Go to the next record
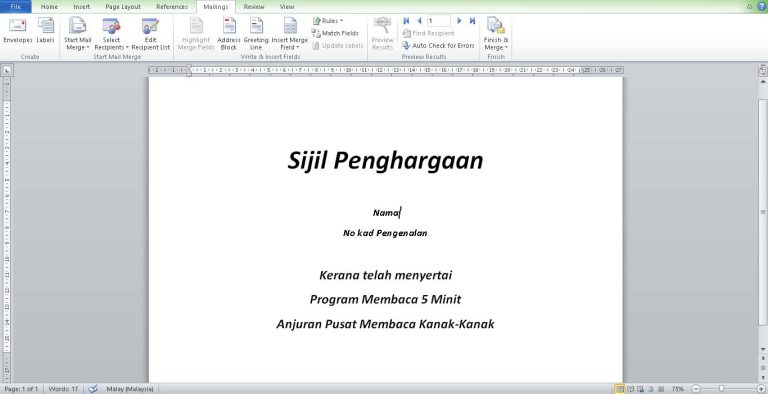 point(459,21)
